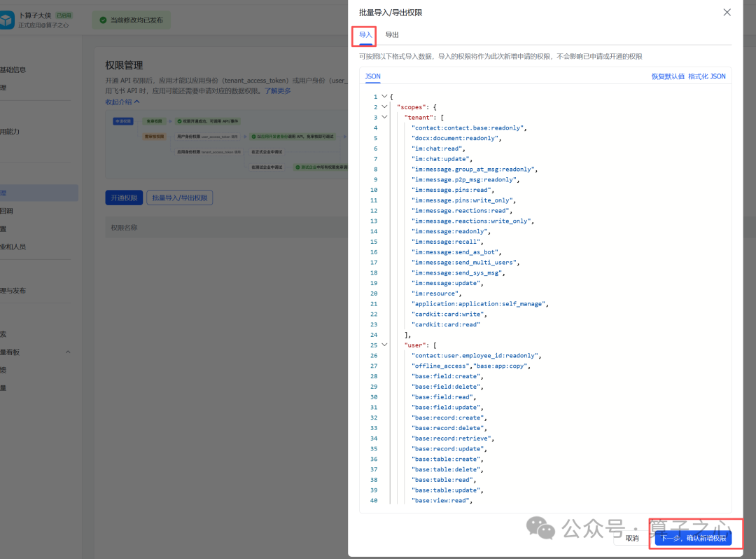This screenshot has width=756, height=559.
Task: Open the 了解更多 link
Action: (278, 90)
